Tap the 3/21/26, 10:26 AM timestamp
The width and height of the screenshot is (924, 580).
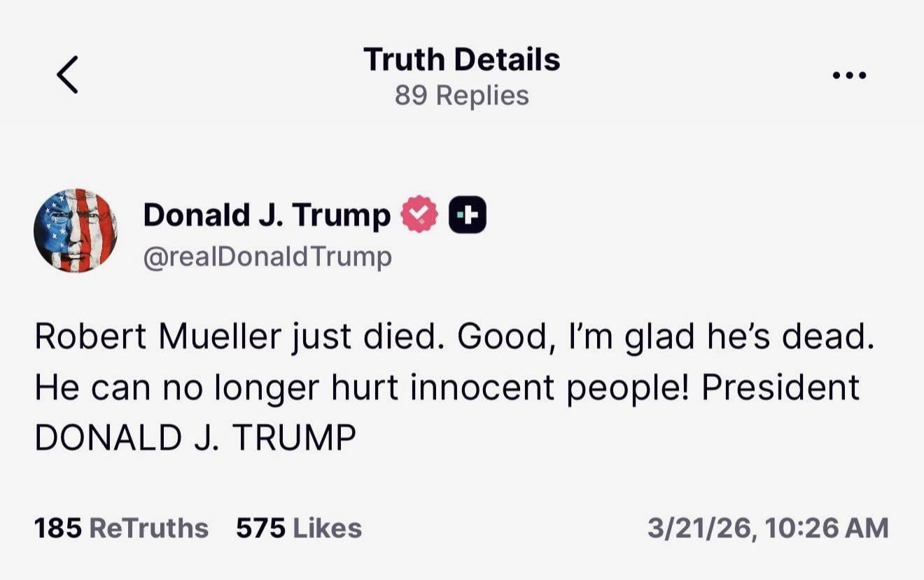[x=767, y=528]
